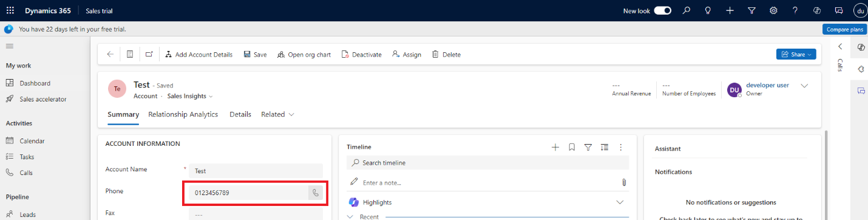Open the developer user owner link

coord(767,85)
